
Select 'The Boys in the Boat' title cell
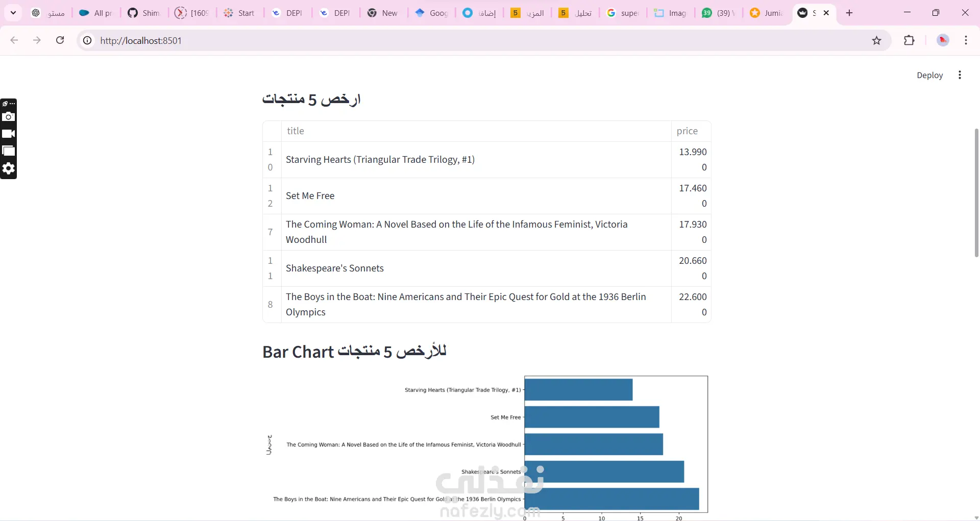coord(476,305)
